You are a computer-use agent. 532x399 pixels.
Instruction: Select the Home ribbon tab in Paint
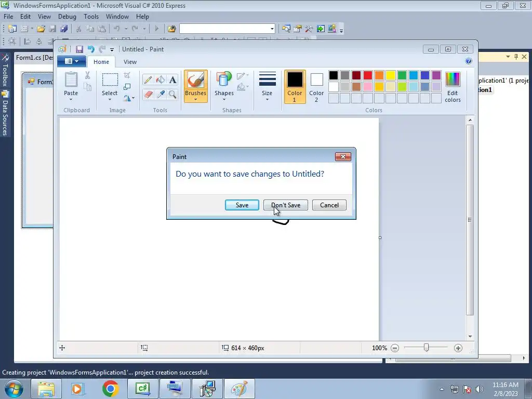pyautogui.click(x=101, y=62)
